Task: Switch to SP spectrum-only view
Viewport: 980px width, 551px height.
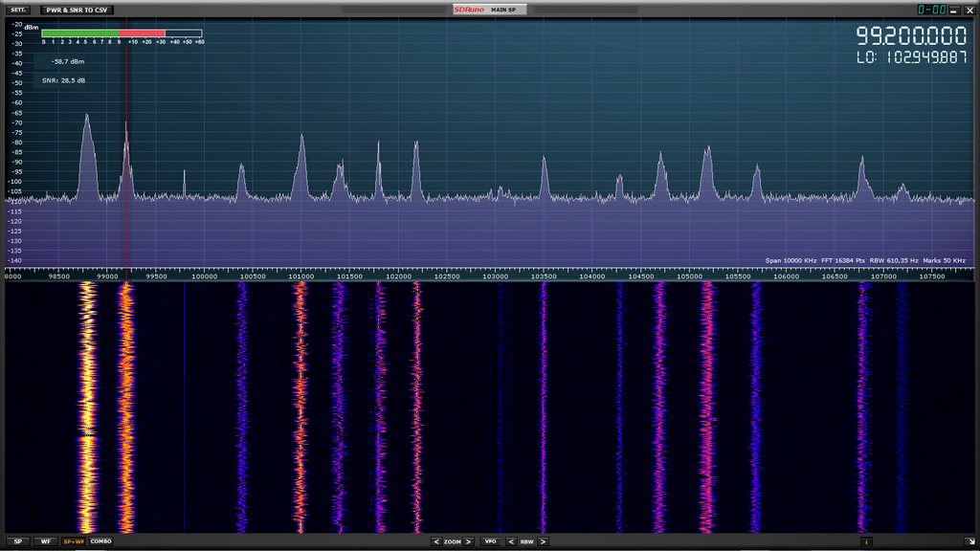Action: coord(18,541)
